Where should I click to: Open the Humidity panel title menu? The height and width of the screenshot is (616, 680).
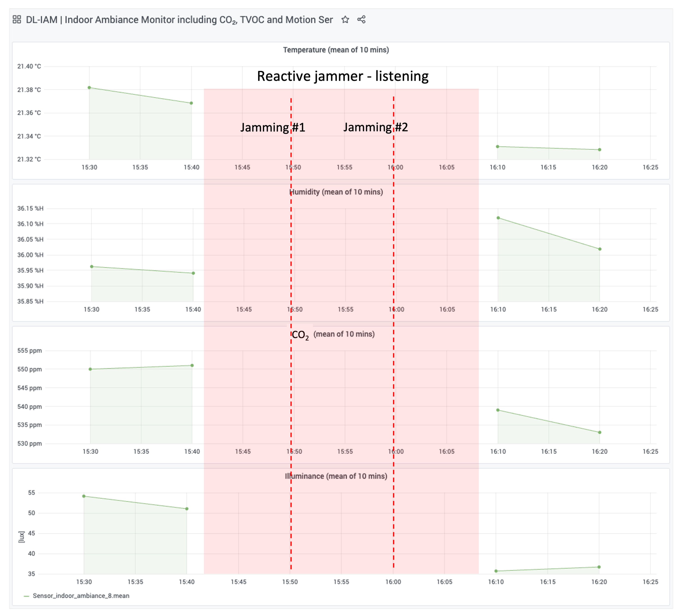pos(336,192)
